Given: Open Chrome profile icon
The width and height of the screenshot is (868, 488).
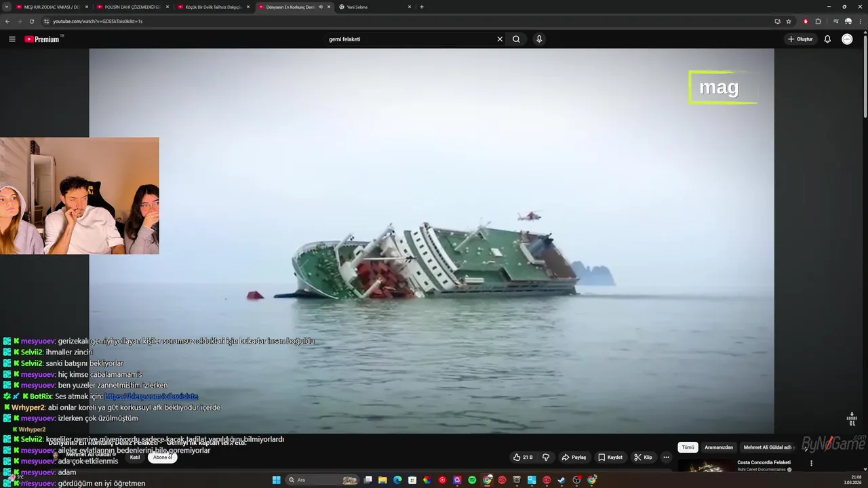Looking at the screenshot, I should (848, 21).
